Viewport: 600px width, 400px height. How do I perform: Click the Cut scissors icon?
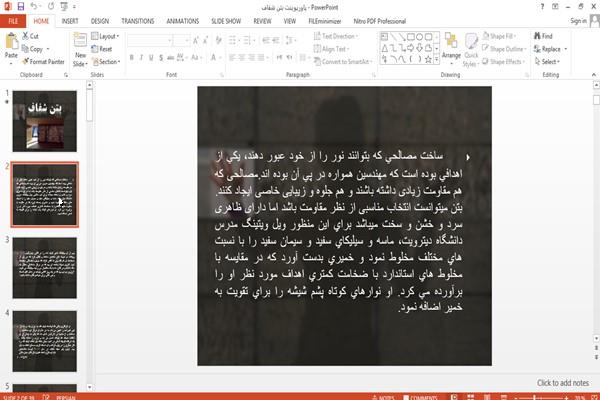click(x=25, y=36)
